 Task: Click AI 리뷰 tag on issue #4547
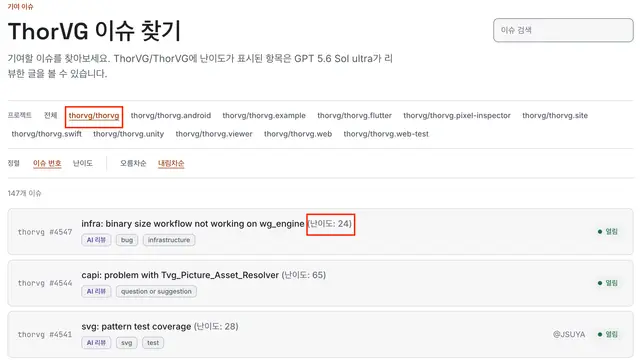pyautogui.click(x=96, y=240)
